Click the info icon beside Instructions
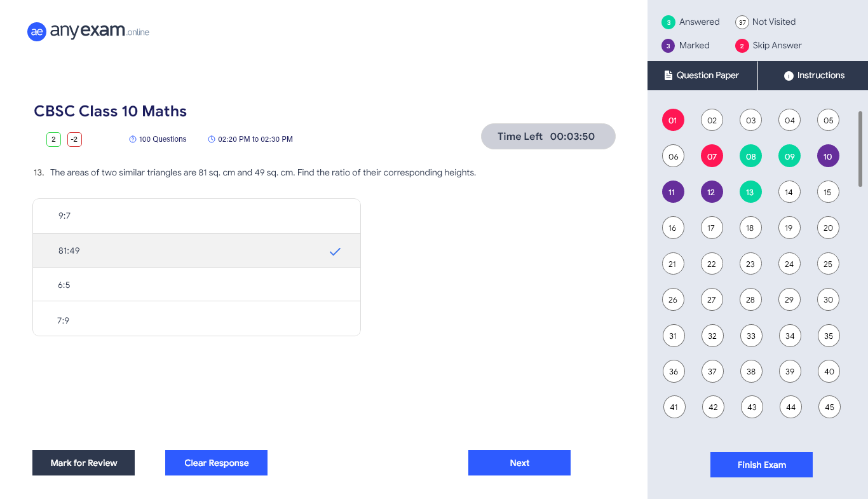This screenshot has width=868, height=499. [x=789, y=75]
